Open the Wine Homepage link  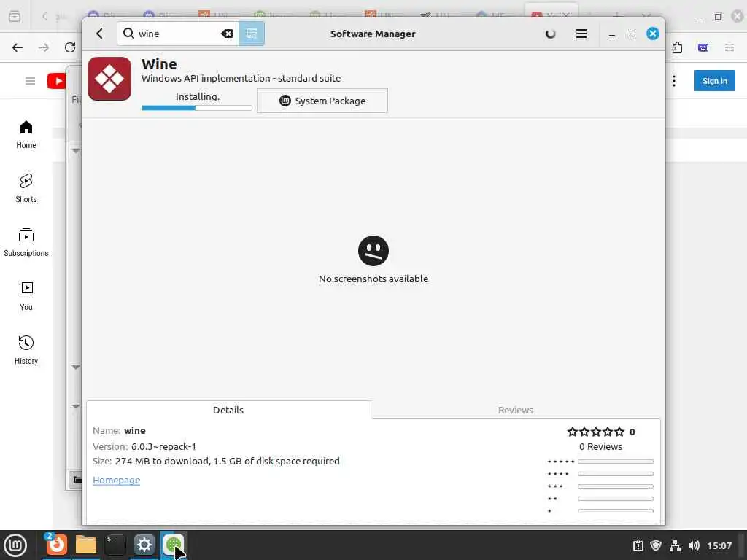(x=116, y=481)
